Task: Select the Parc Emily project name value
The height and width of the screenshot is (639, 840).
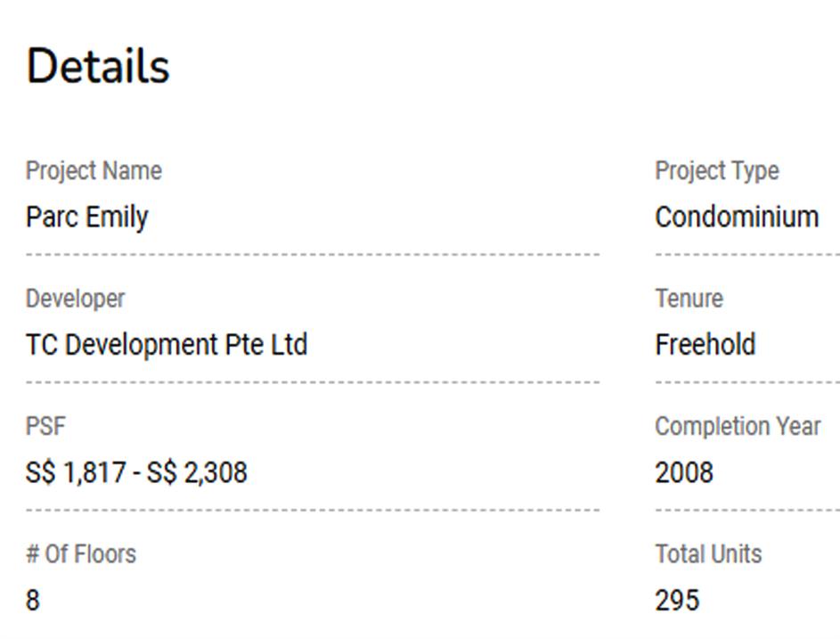Action: 86,217
